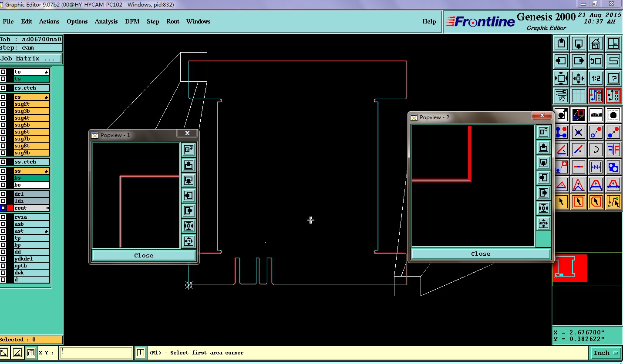Select the layer named bs

pos(31,178)
